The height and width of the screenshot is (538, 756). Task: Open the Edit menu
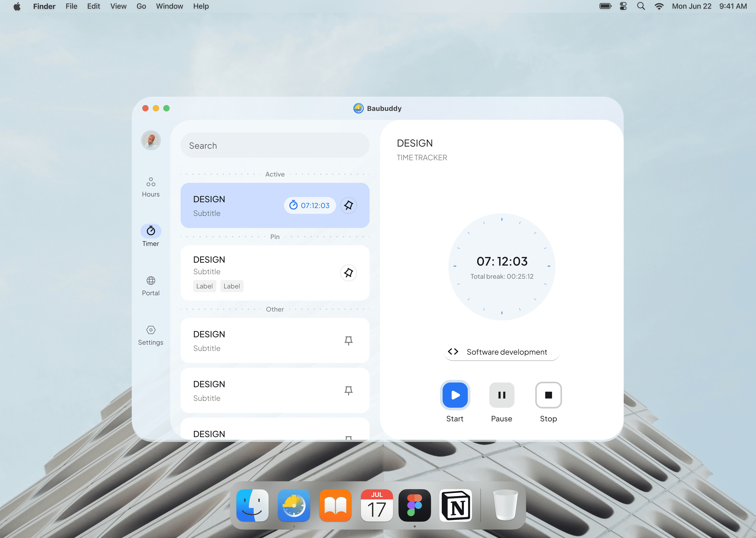pos(94,6)
